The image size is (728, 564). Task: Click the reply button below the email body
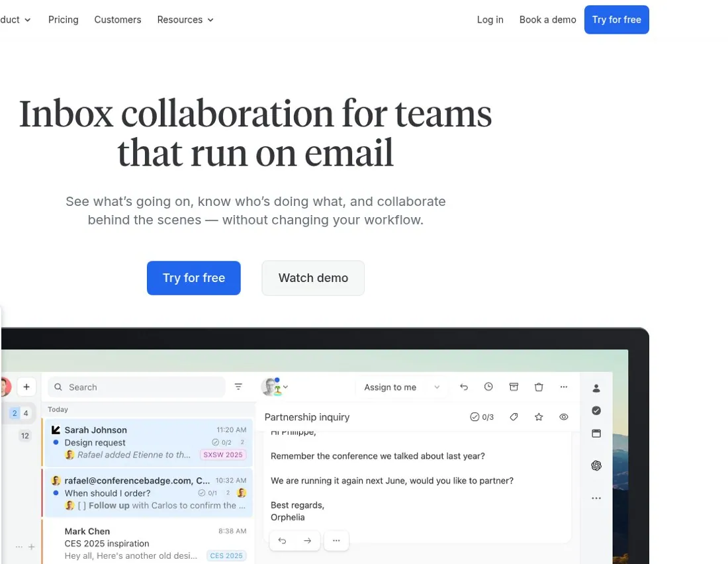point(282,540)
